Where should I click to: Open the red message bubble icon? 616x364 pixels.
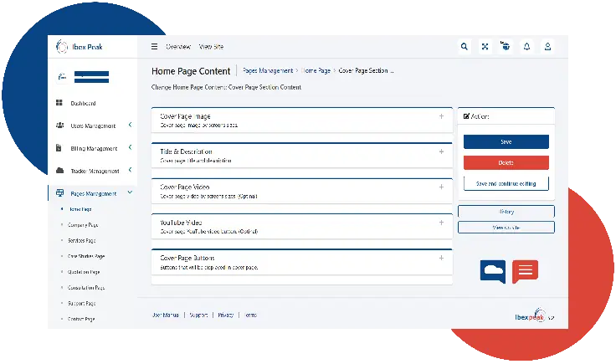[525, 271]
